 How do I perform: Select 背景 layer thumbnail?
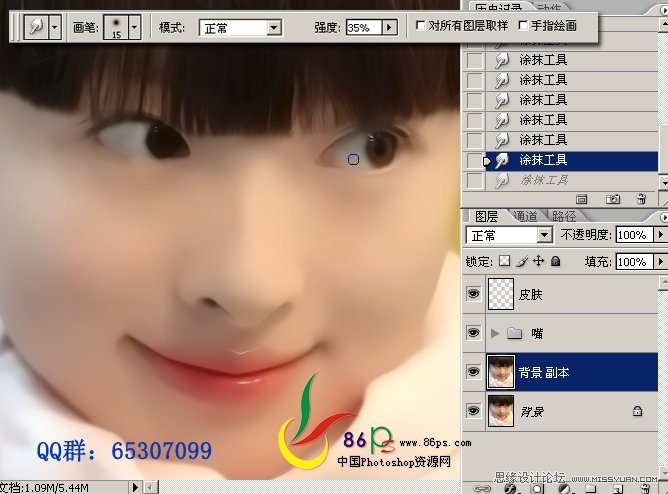[x=501, y=411]
